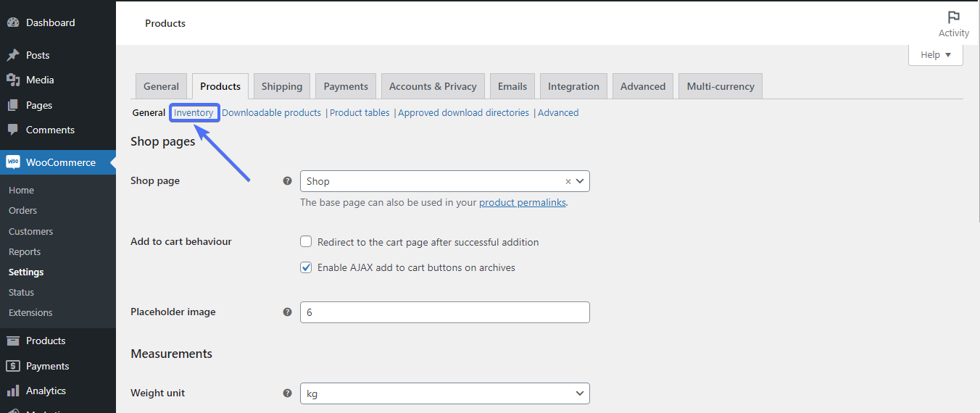Click the help tooltip icon beside Shop page
This screenshot has height=413, width=980.
[x=287, y=181]
